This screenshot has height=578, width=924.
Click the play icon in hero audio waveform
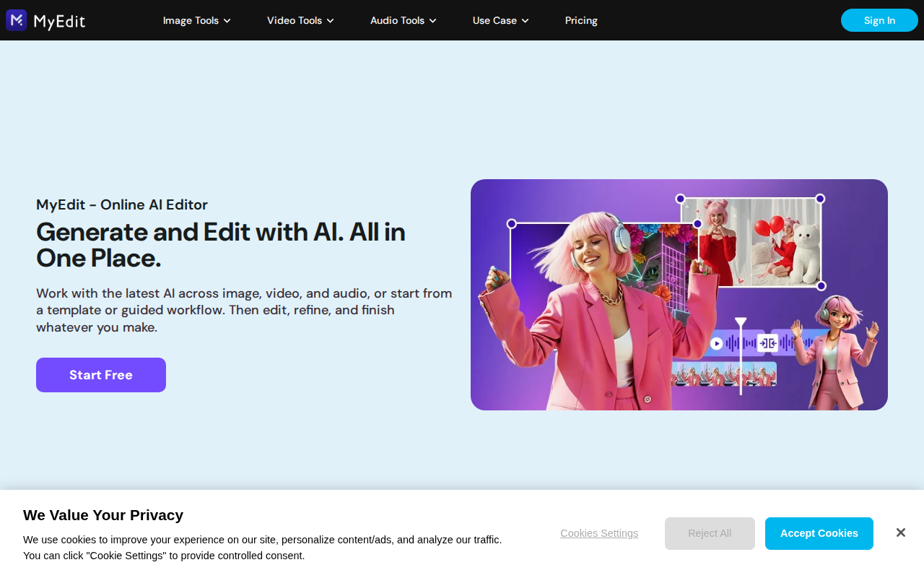716,343
